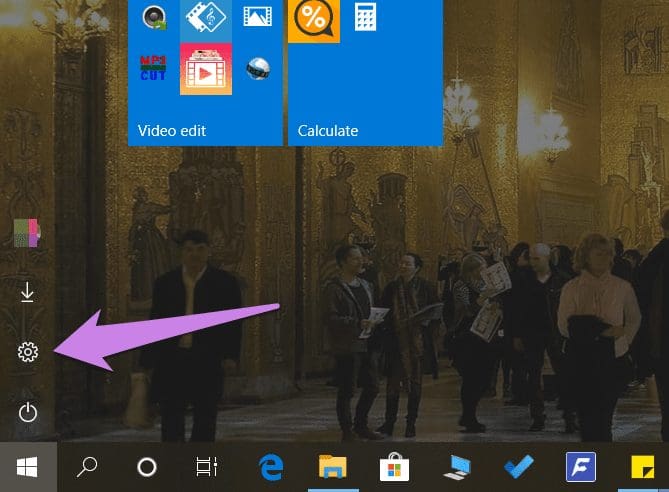This screenshot has height=492, width=669.
Task: Launch the film reel globe tile
Action: pyautogui.click(x=258, y=69)
